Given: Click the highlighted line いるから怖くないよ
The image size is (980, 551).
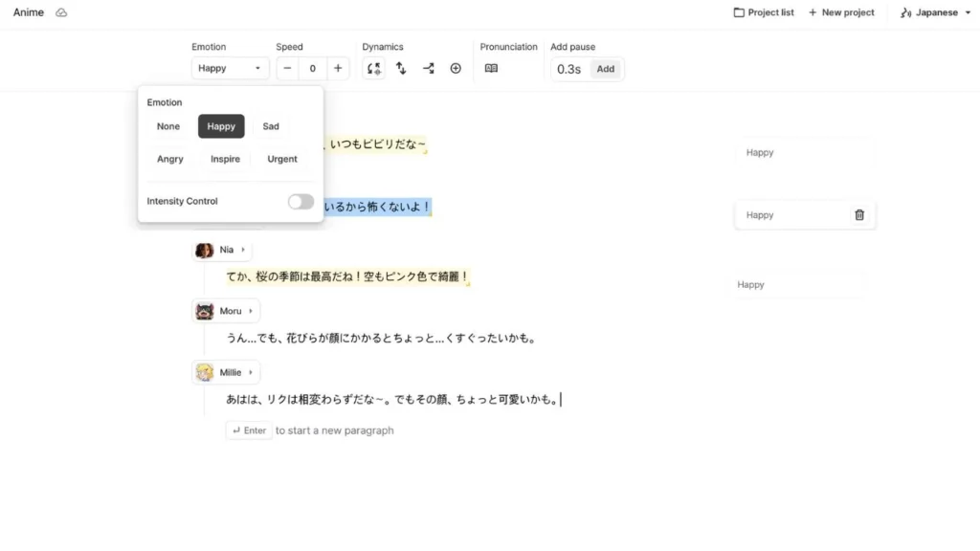Looking at the screenshot, I should pyautogui.click(x=377, y=207).
